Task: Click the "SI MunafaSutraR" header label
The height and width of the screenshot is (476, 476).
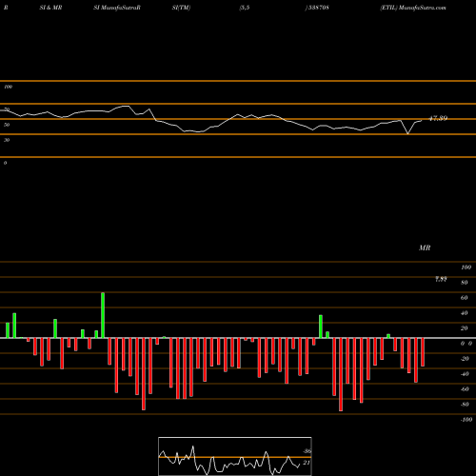Action: (x=117, y=8)
